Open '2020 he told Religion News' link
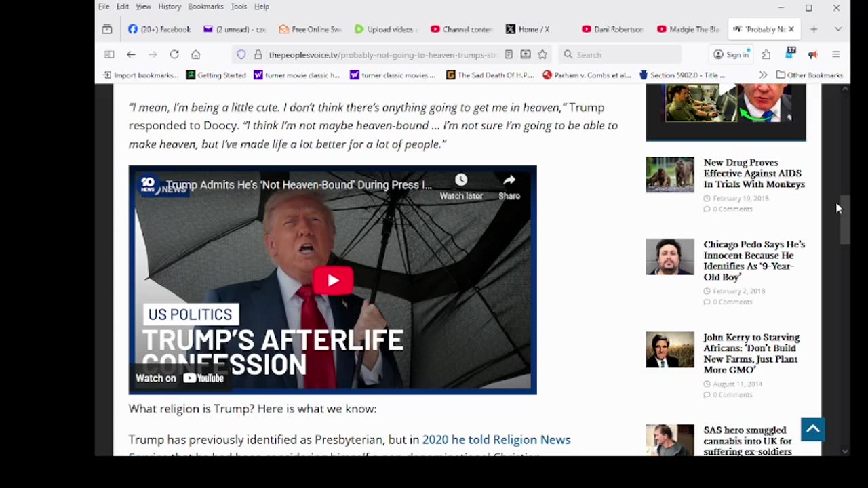Viewport: 868px width, 488px height. pyautogui.click(x=496, y=440)
